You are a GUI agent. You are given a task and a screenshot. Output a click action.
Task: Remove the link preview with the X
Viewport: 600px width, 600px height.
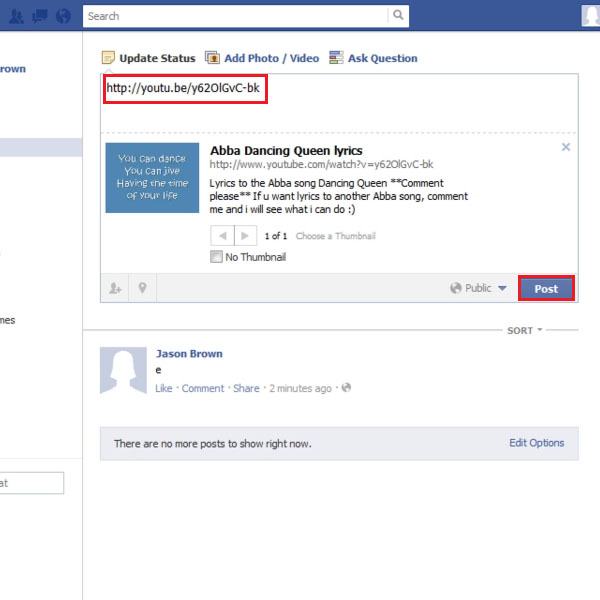coord(566,147)
